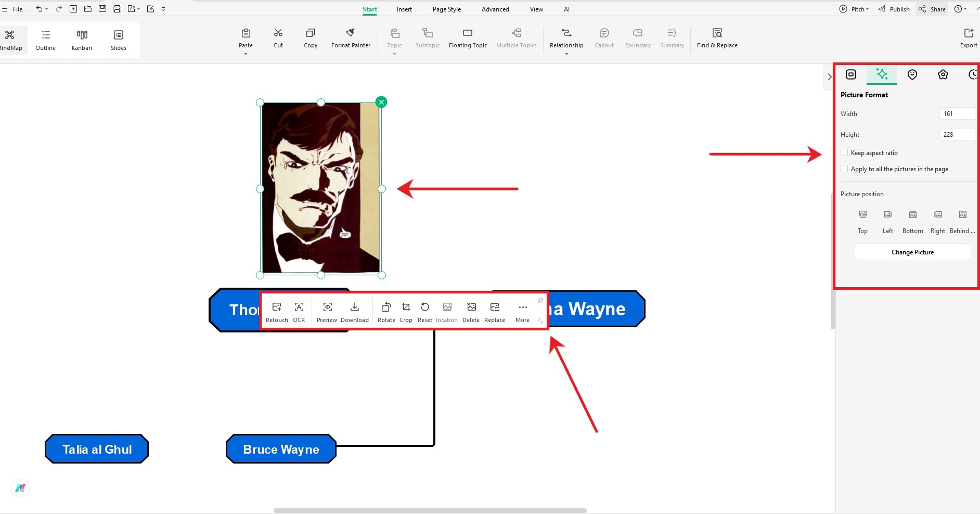The width and height of the screenshot is (980, 514).
Task: Enable Keep aspect ratio checkbox
Action: 844,152
